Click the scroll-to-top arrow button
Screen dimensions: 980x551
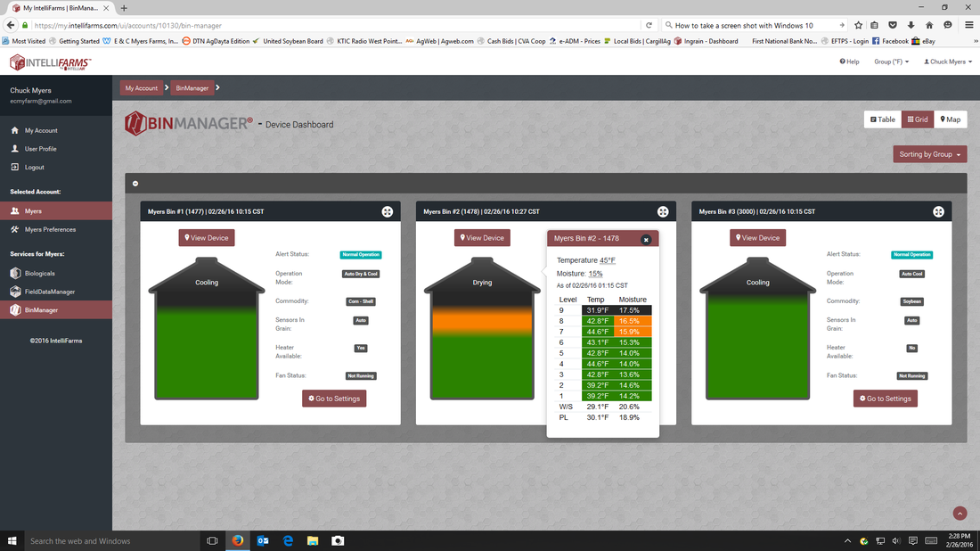960,514
